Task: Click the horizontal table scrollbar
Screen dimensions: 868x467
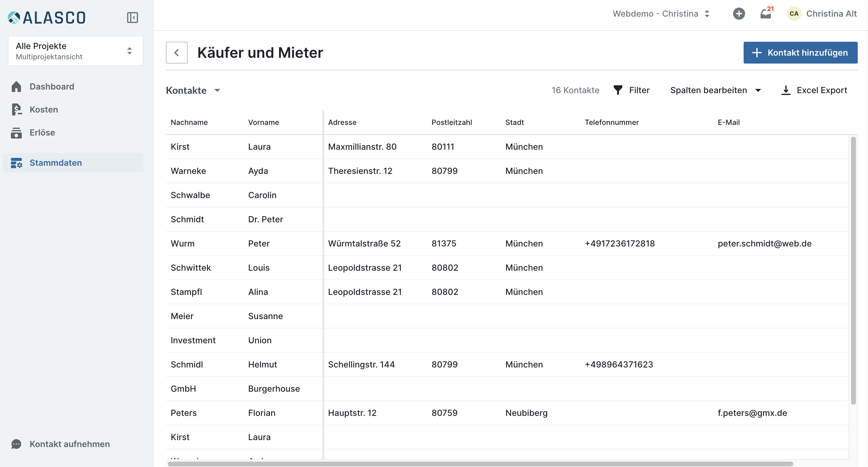Action: coord(480,464)
